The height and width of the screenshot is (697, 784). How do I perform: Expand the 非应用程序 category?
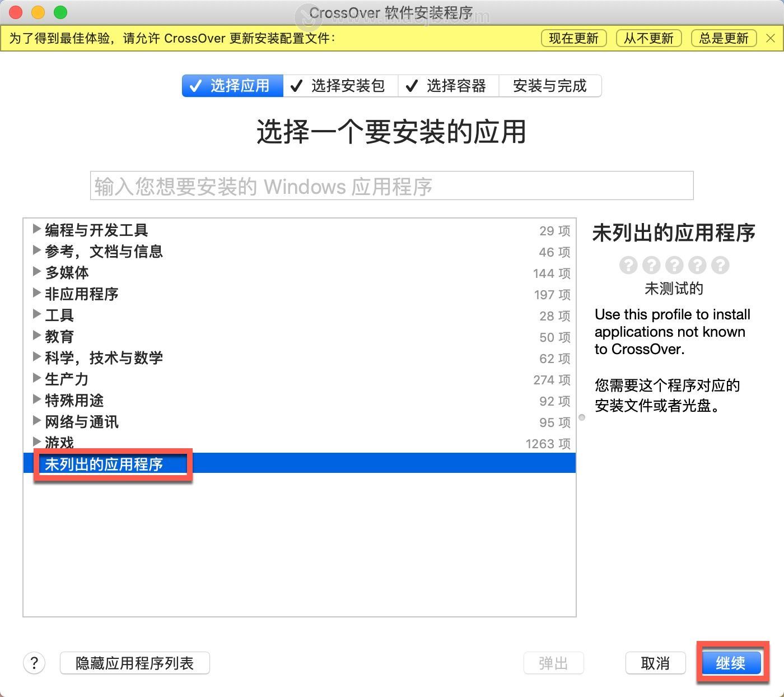36,292
